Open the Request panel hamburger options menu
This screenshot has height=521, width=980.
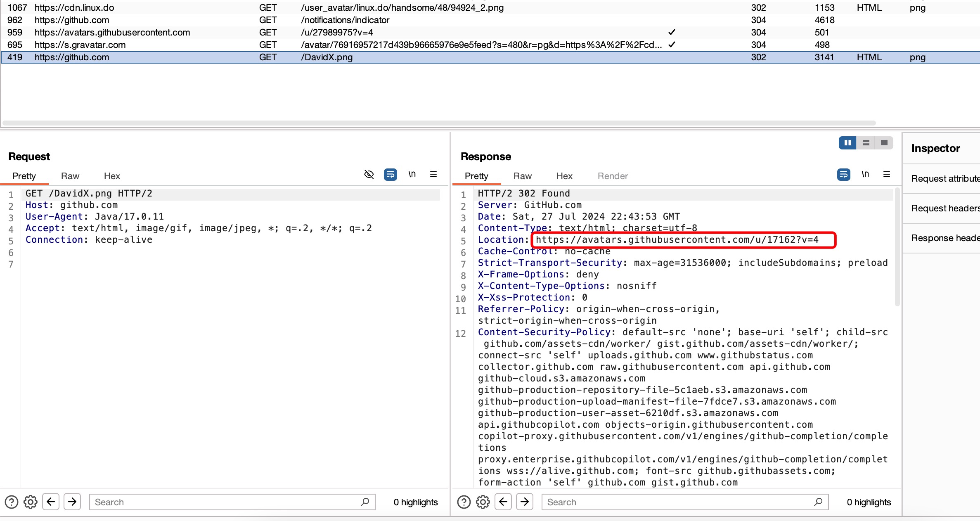(x=433, y=174)
